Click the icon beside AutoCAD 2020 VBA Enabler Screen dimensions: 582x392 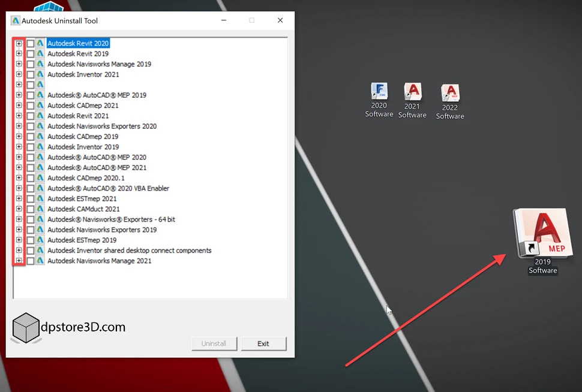(x=40, y=188)
